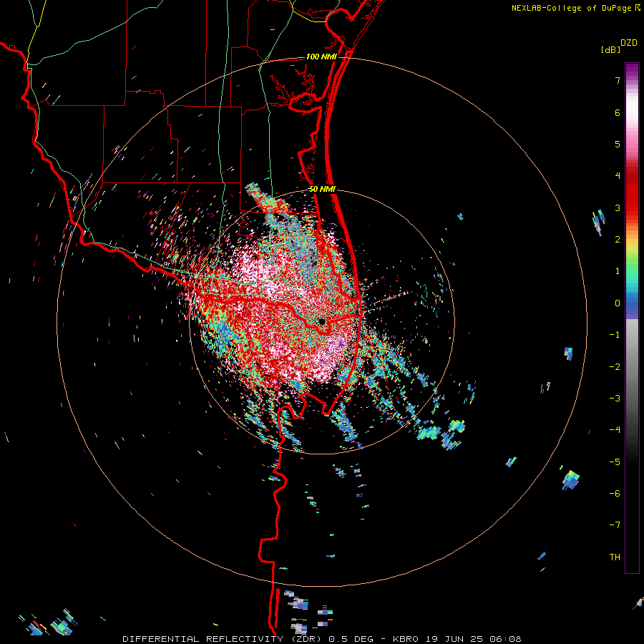
Task: Click the -4 value on color scale
Action: (x=615, y=430)
